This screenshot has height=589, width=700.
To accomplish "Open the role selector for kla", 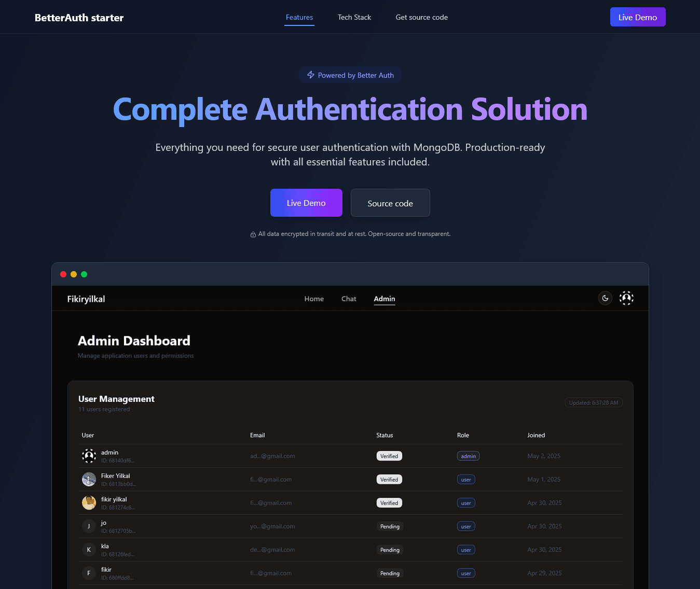I will coord(466,550).
